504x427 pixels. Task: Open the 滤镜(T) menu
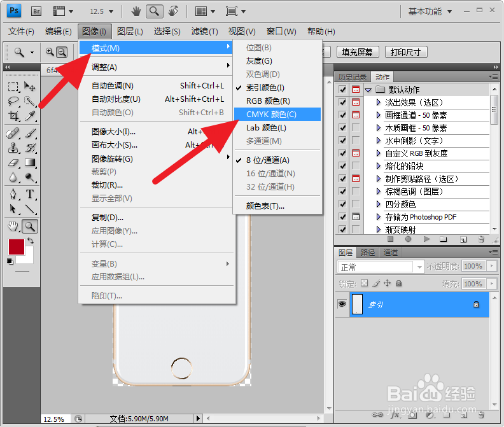pos(204,32)
